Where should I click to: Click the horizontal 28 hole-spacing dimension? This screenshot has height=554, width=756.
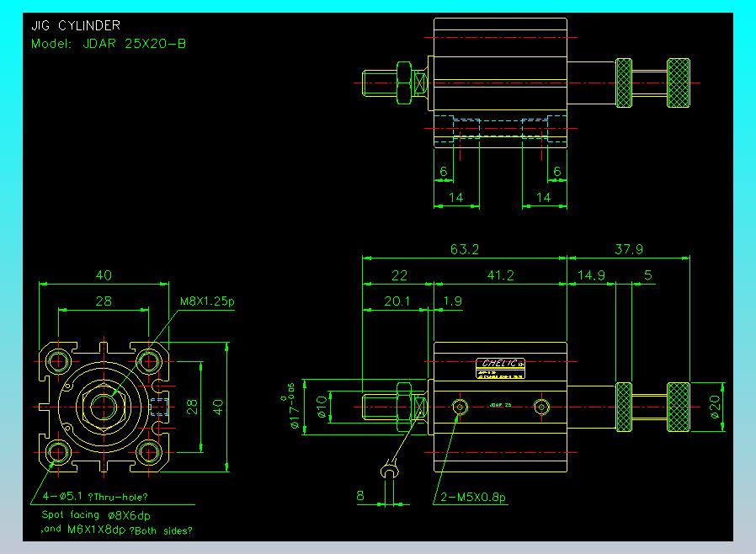104,301
